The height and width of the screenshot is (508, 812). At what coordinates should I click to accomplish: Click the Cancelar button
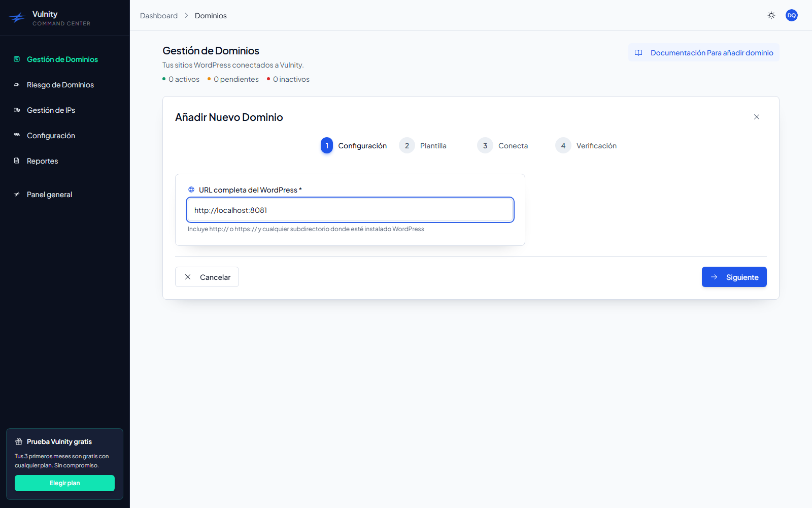207,277
